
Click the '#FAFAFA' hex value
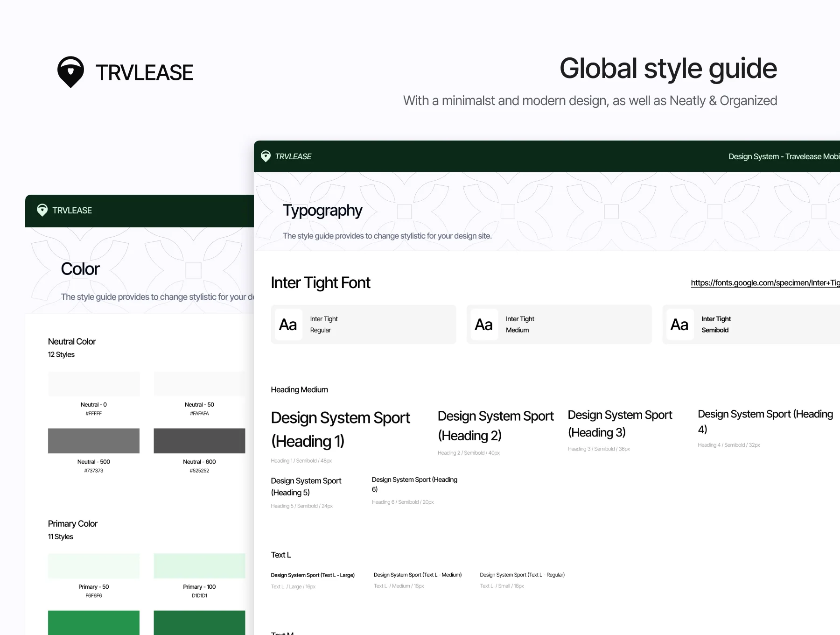click(x=199, y=414)
